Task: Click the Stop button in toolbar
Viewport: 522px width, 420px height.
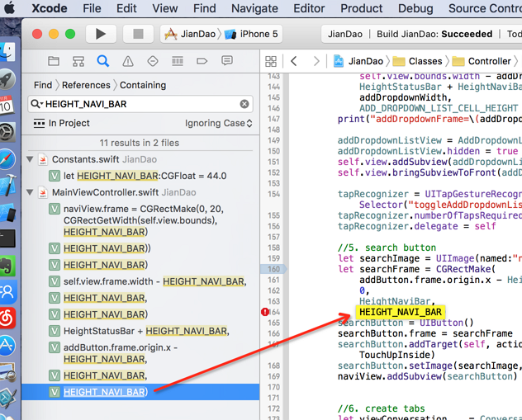Action: point(138,34)
